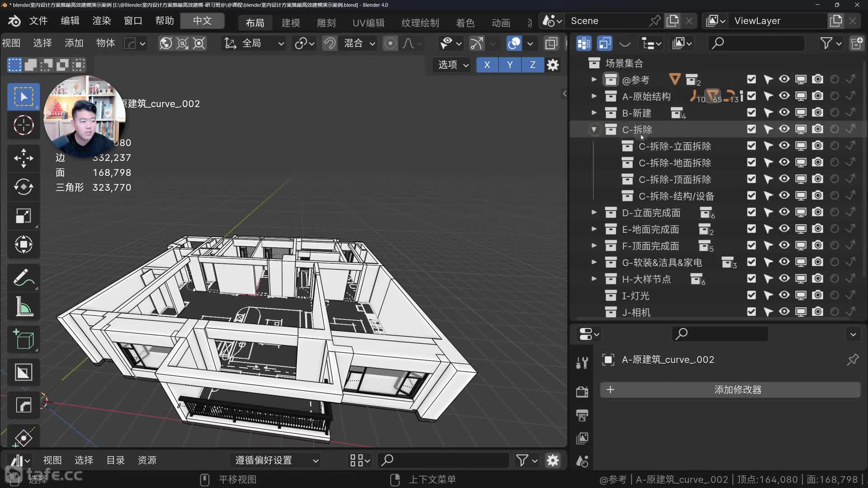Collapse the C-拆除 collection

click(x=594, y=130)
